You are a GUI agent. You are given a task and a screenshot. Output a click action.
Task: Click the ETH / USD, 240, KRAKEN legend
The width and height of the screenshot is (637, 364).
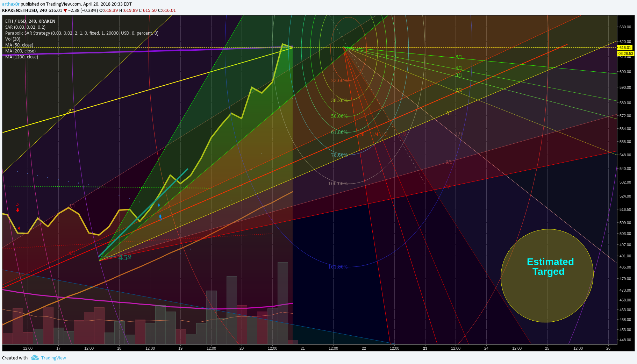30,21
